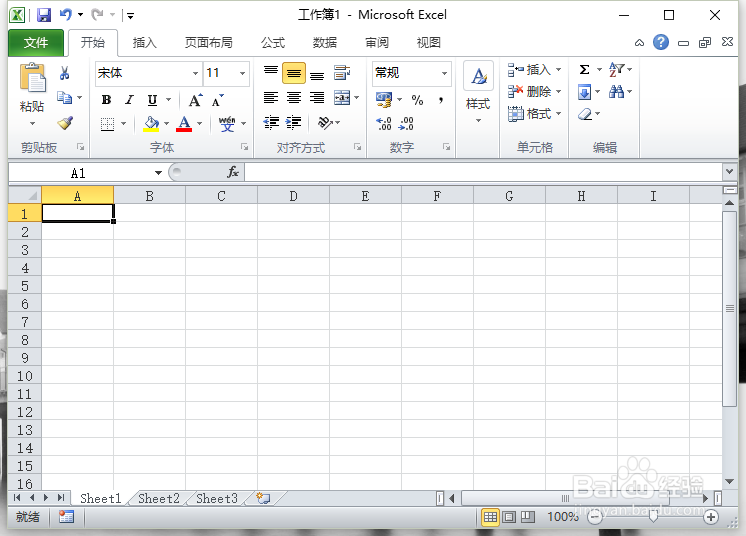Toggle Align Text Right
The height and width of the screenshot is (536, 746).
click(317, 98)
